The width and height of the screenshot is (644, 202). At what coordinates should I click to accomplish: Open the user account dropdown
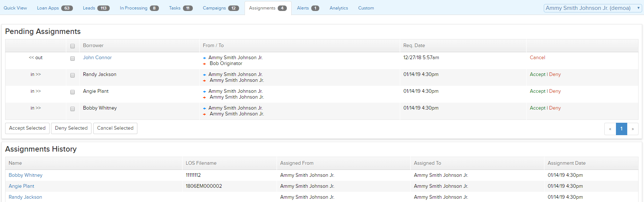tap(592, 8)
